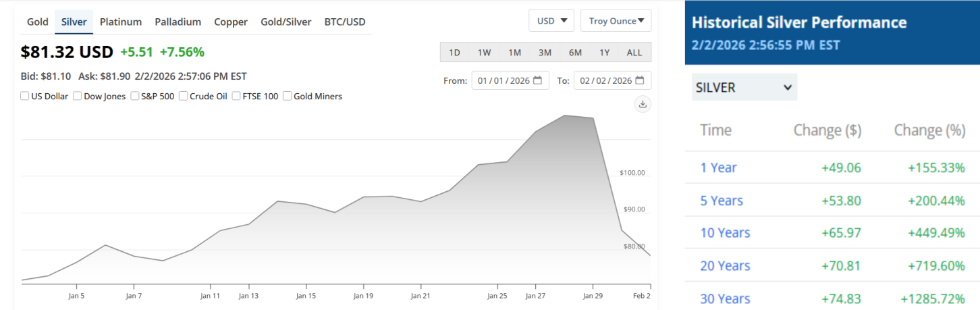Turn on the Gold Miners checkbox

coord(287,96)
